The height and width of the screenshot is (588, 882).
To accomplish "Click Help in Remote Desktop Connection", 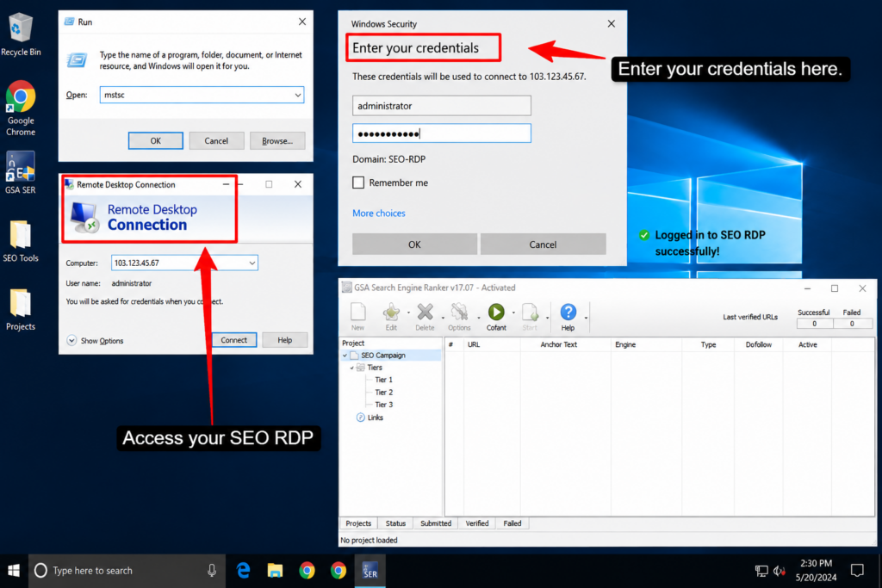I will pos(284,340).
